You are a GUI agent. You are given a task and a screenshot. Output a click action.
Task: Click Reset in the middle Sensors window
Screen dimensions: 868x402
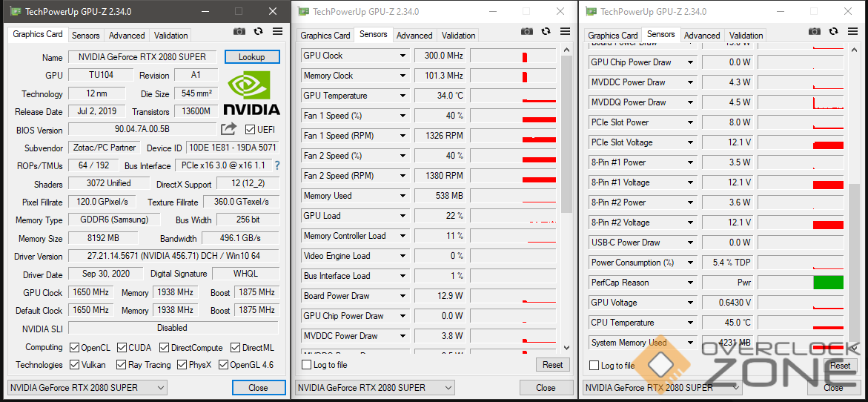pos(552,365)
